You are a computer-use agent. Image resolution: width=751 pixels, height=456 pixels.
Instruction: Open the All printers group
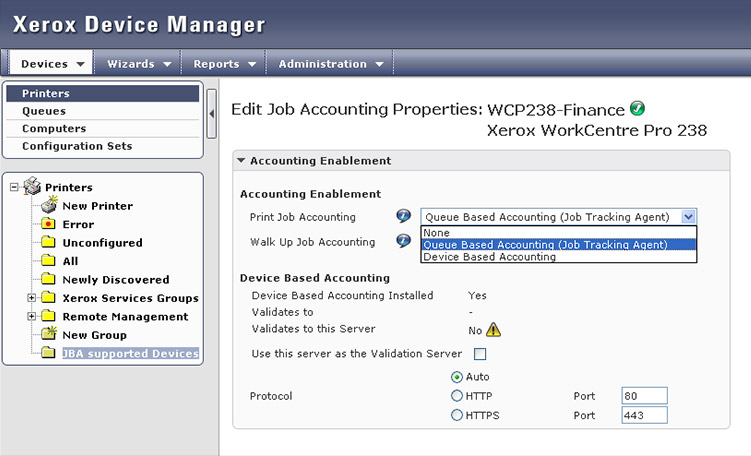tap(70, 262)
